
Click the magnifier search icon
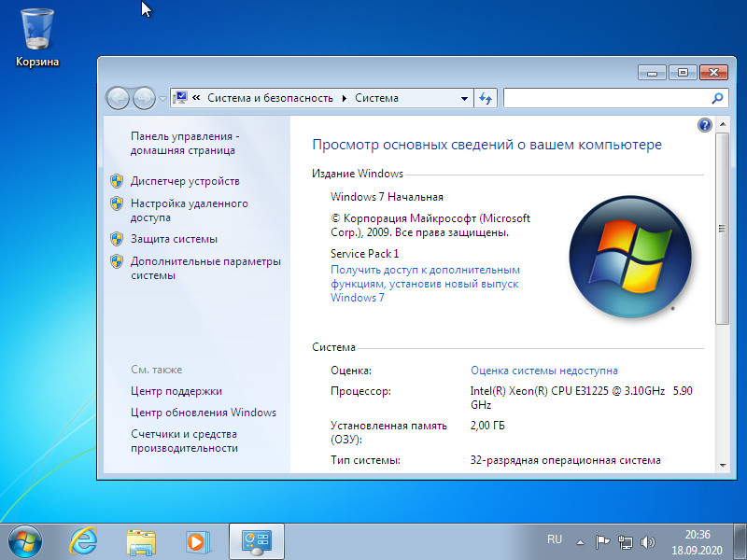[x=717, y=99]
